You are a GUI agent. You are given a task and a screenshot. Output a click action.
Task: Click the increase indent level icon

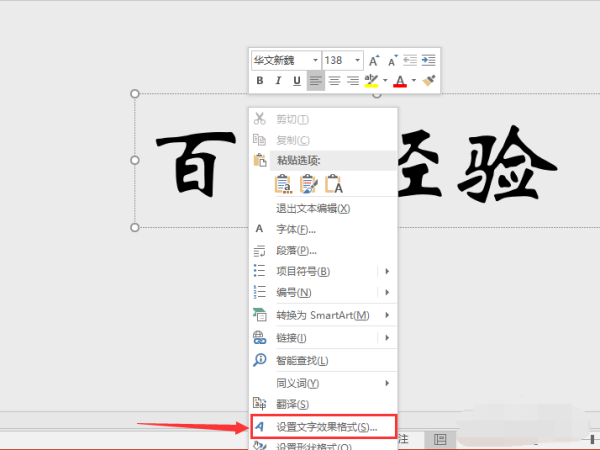click(429, 60)
